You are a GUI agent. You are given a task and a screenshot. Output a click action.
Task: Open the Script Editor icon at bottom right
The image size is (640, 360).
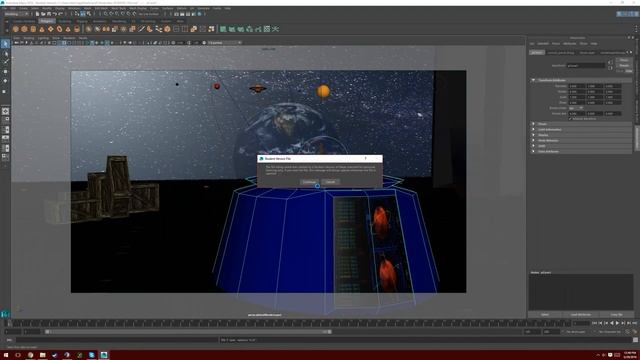click(635, 340)
